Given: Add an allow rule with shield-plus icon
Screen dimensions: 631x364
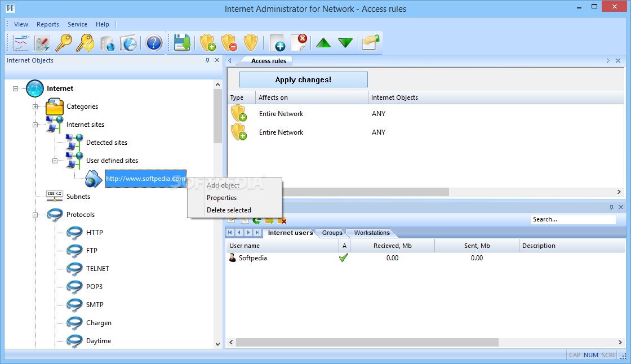Looking at the screenshot, I should 208,43.
